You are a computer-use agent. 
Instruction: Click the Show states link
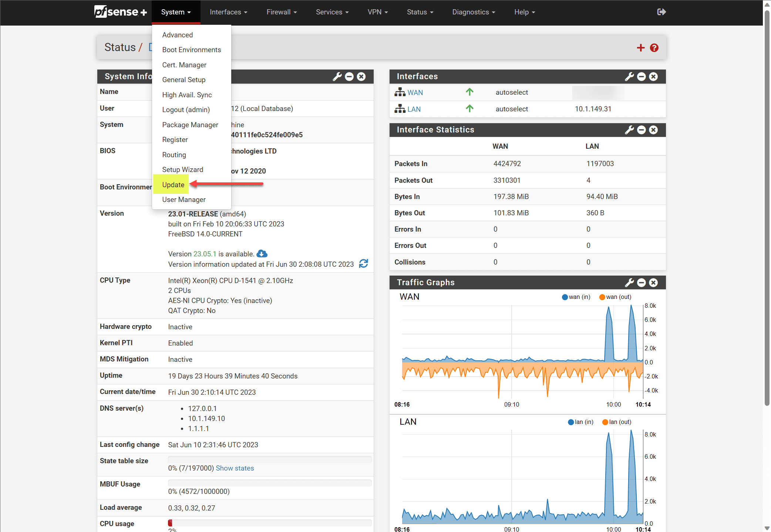click(x=235, y=468)
